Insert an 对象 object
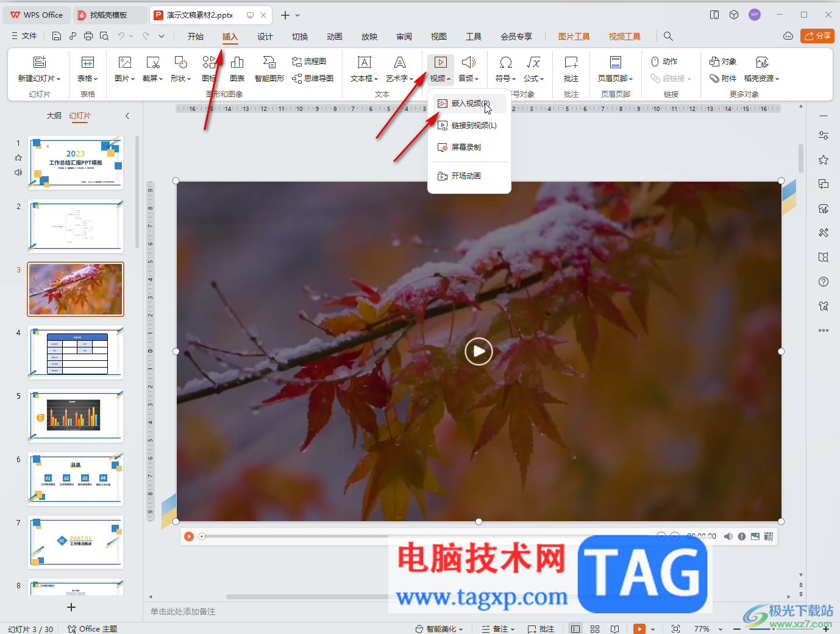 coord(723,62)
